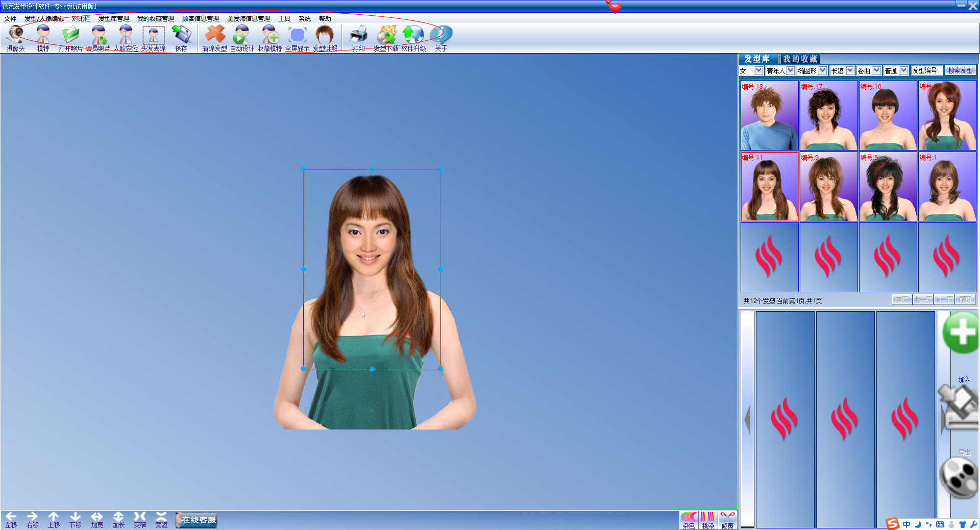Start 自动设计 auto design
This screenshot has height=530, width=980.
pos(242,38)
